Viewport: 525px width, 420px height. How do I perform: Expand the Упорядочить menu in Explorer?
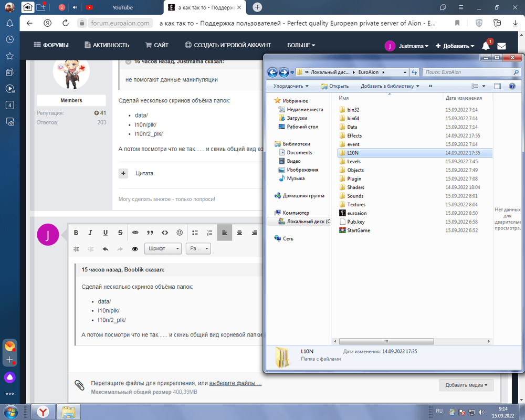[x=290, y=86]
